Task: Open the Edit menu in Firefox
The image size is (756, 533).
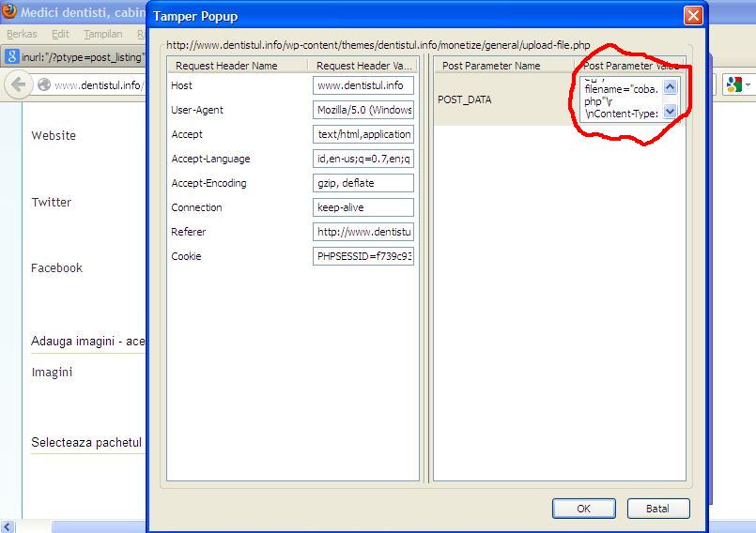Action: point(60,34)
